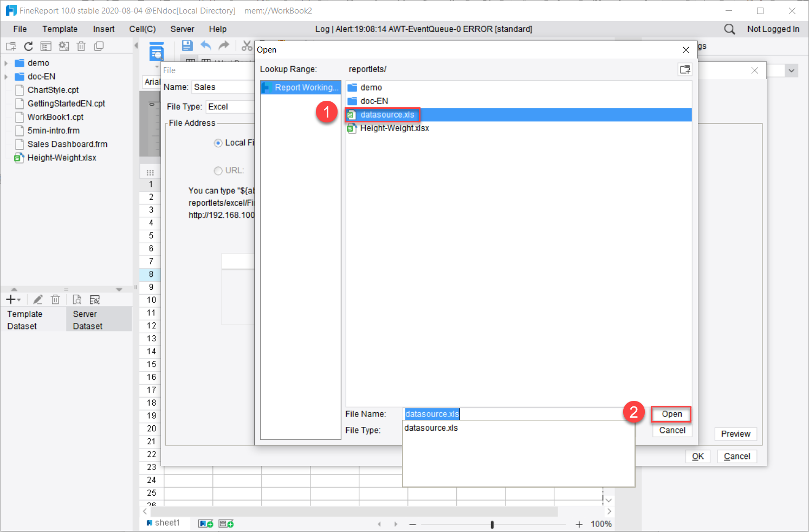Image resolution: width=809 pixels, height=532 pixels.
Task: Click the Open button in the Open dialog
Action: click(x=671, y=414)
